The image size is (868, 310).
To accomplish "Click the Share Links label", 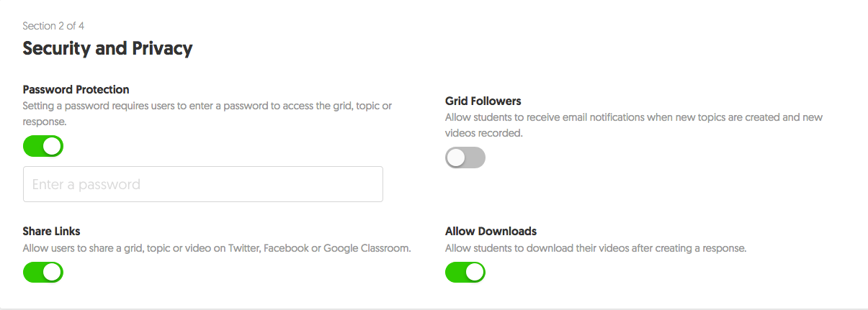I will [x=51, y=231].
